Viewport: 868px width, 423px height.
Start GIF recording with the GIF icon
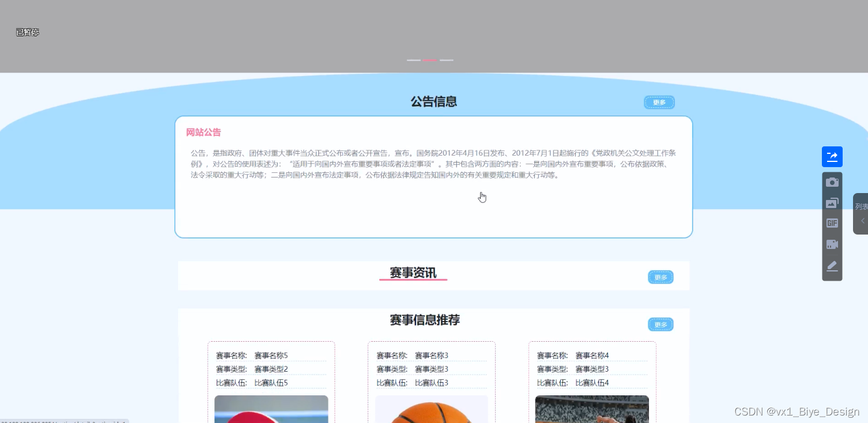pyautogui.click(x=832, y=223)
